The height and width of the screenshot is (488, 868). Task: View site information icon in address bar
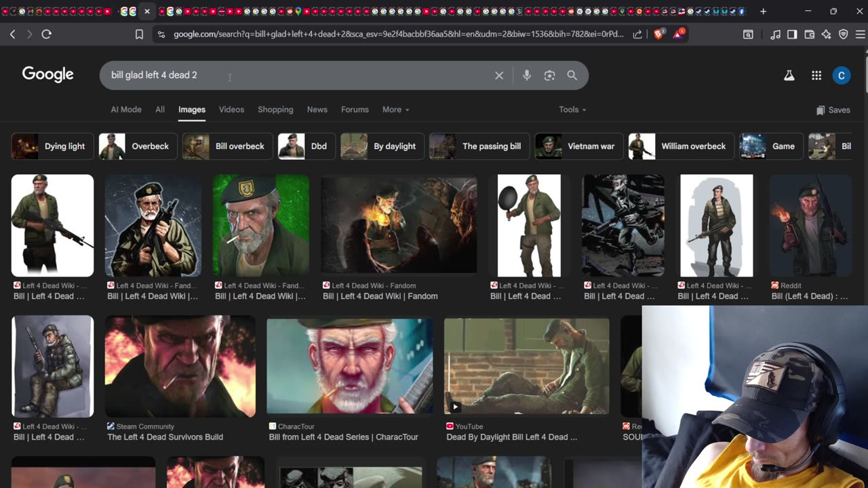click(x=161, y=35)
